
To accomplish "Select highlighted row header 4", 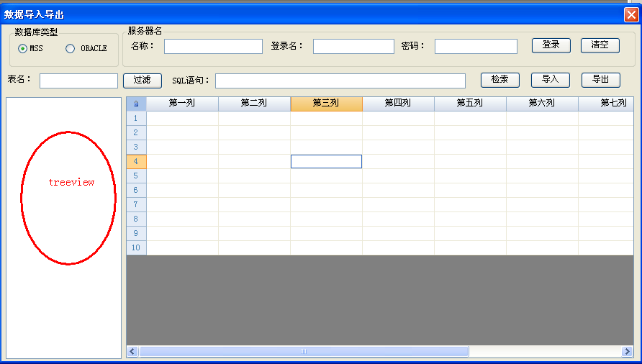I will click(136, 161).
